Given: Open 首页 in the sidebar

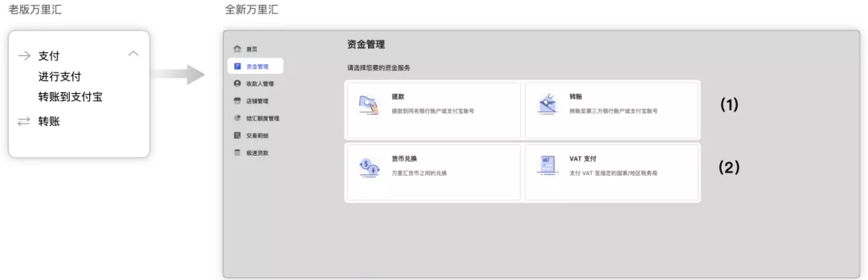Looking at the screenshot, I should tap(252, 49).
